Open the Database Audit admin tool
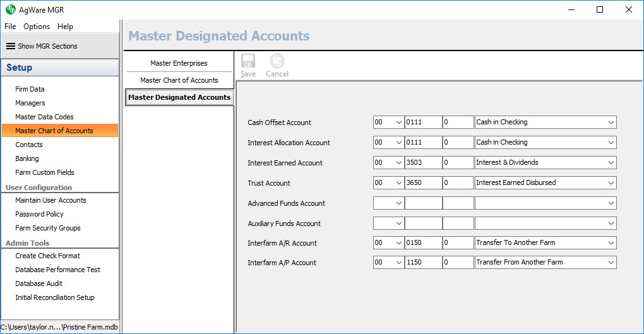This screenshot has height=334, width=644. 43,283
